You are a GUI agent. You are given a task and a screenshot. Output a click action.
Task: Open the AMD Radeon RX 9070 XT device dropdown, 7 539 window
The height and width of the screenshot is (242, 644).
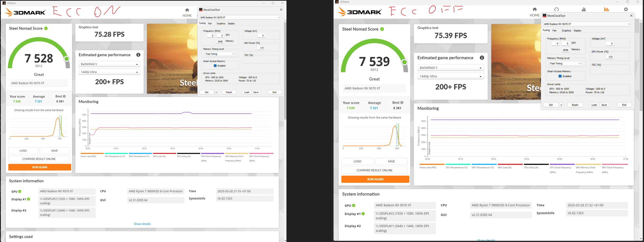587,24
